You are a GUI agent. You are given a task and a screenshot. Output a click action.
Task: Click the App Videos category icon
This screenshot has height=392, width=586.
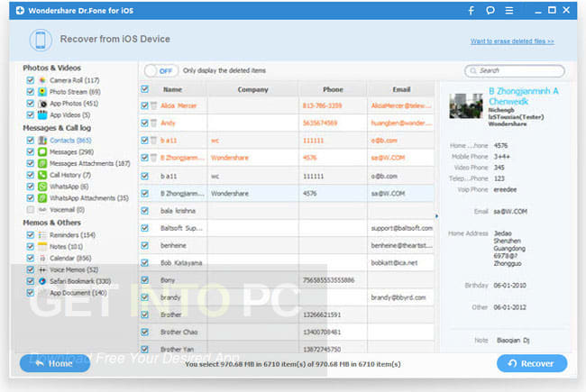tap(42, 114)
